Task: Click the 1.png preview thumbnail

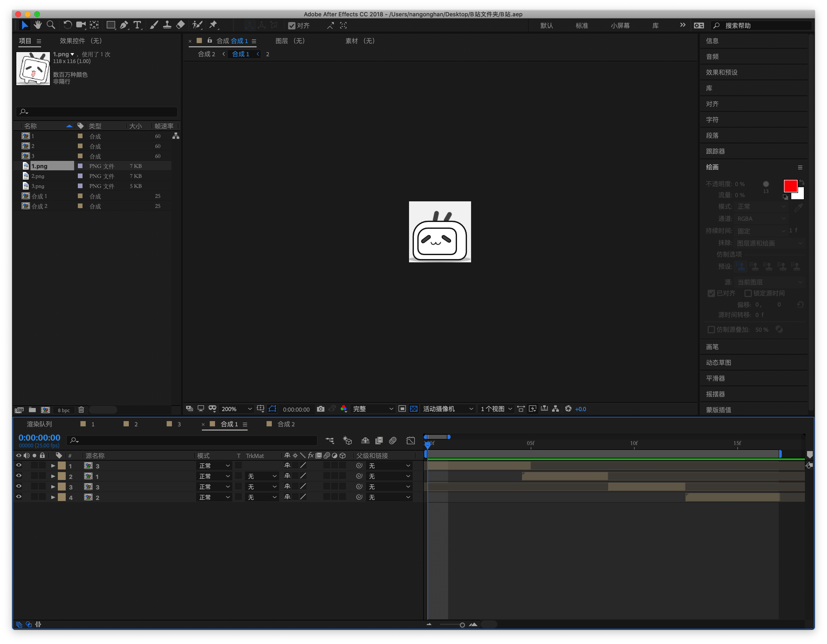Action: [33, 69]
